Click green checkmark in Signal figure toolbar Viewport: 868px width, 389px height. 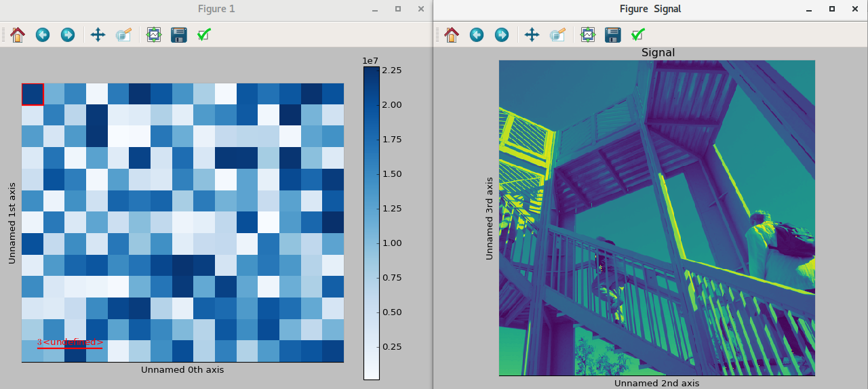[637, 35]
